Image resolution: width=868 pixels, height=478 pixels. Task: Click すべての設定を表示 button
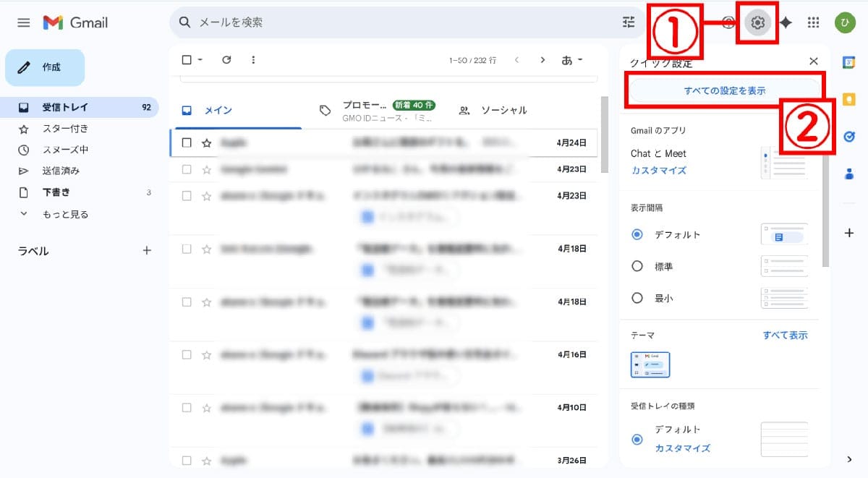pyautogui.click(x=724, y=90)
